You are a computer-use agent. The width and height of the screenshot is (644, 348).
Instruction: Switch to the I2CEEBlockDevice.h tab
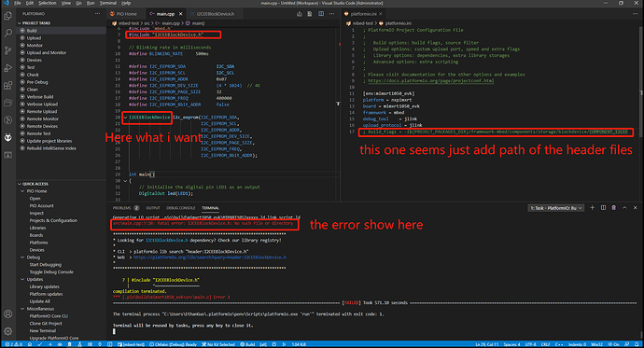[216, 14]
